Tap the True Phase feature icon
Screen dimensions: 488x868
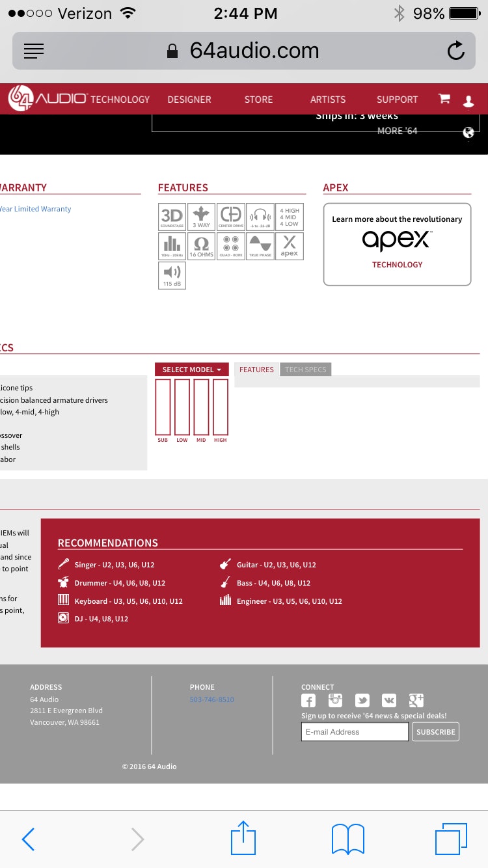click(260, 246)
